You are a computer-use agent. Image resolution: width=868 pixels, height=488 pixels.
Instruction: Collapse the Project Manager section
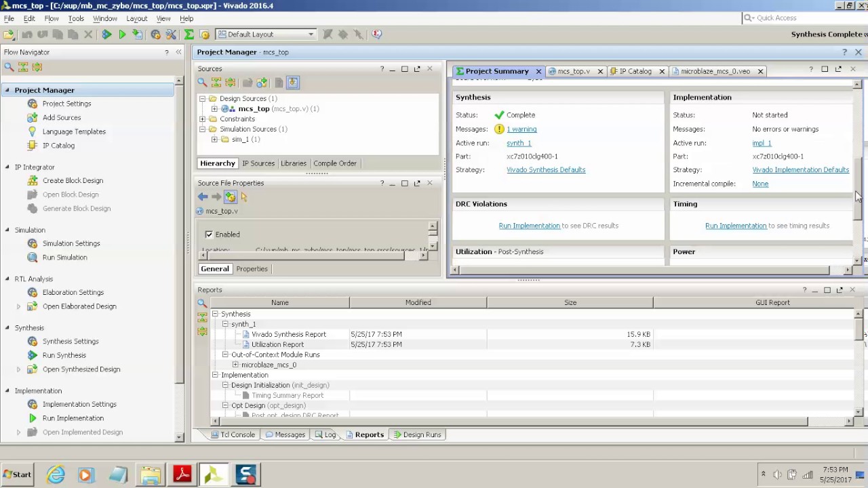[x=7, y=90]
